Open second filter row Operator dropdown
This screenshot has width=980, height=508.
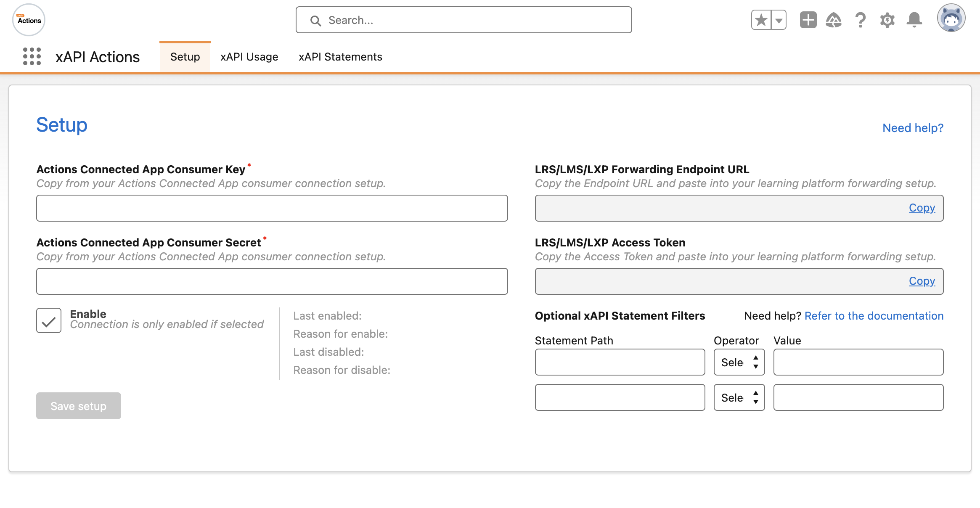739,397
